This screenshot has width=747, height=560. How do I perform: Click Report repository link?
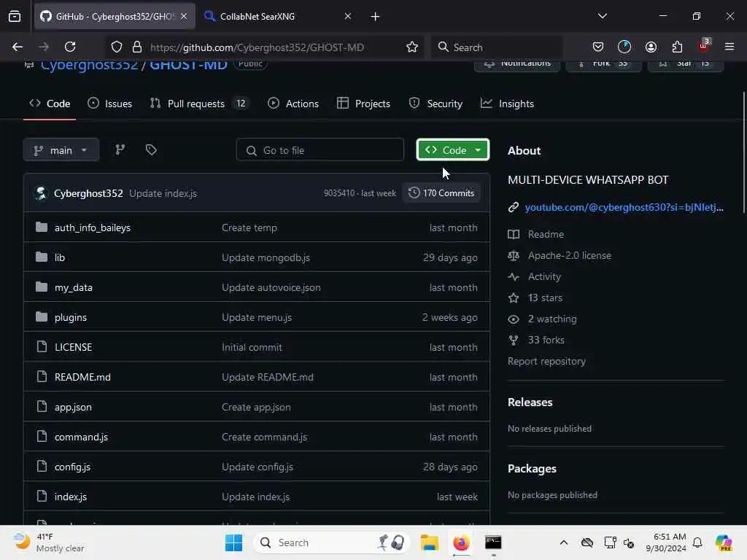coord(546,361)
